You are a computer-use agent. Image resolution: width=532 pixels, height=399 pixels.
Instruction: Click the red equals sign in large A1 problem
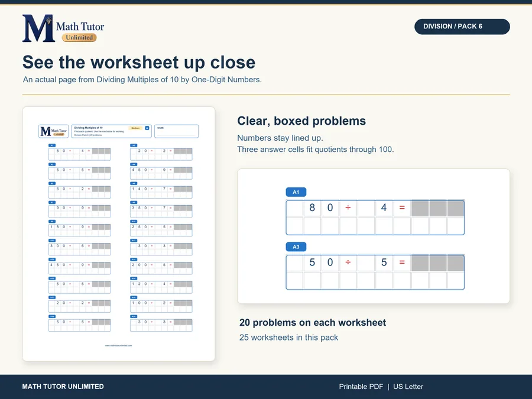pyautogui.click(x=402, y=207)
